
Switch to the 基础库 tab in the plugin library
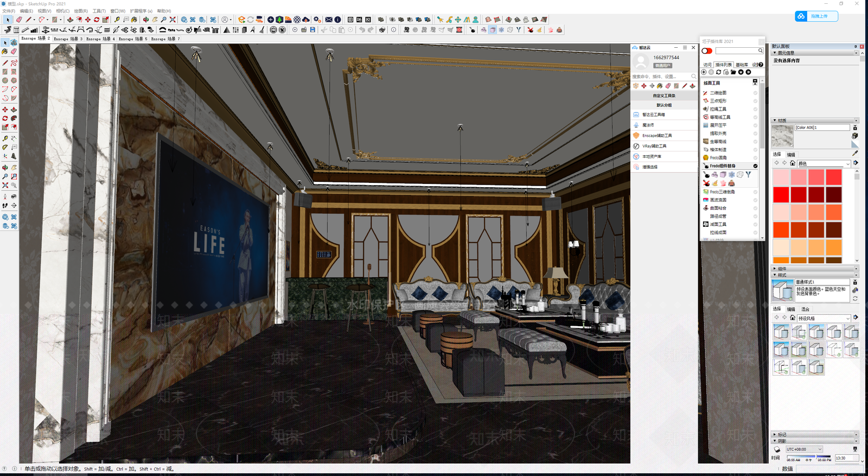[742, 65]
